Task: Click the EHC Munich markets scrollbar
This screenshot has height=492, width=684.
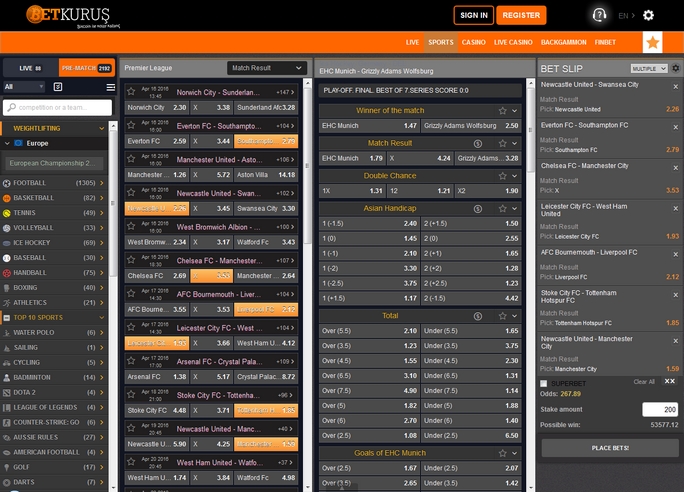Action: 530,130
